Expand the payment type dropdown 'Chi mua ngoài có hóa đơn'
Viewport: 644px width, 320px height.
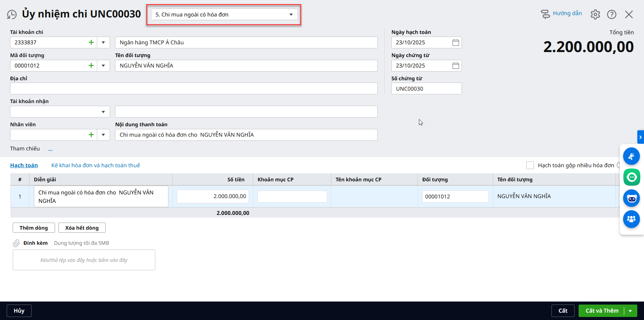tap(291, 14)
